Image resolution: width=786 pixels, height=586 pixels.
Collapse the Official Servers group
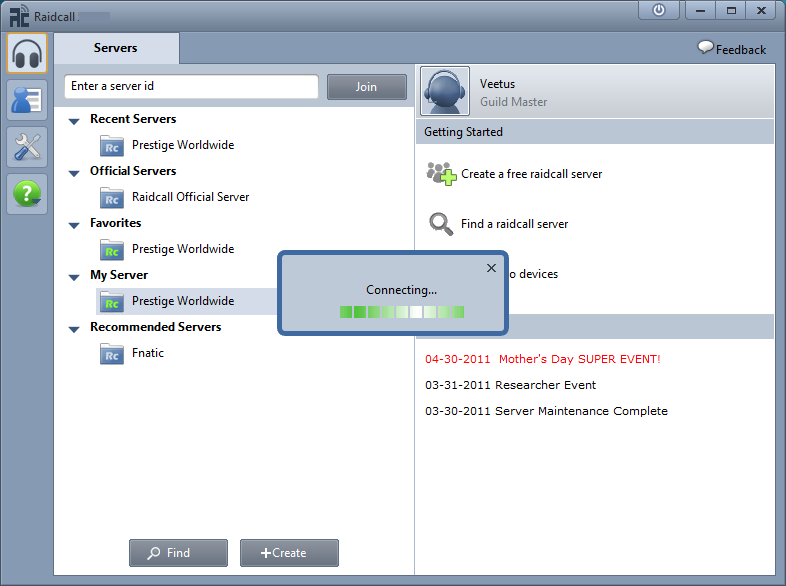74,173
